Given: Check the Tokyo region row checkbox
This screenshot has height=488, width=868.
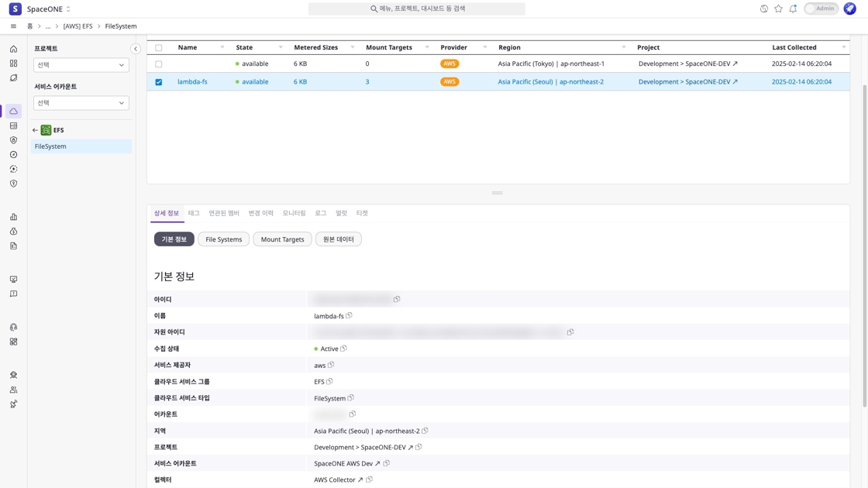Looking at the screenshot, I should [159, 64].
